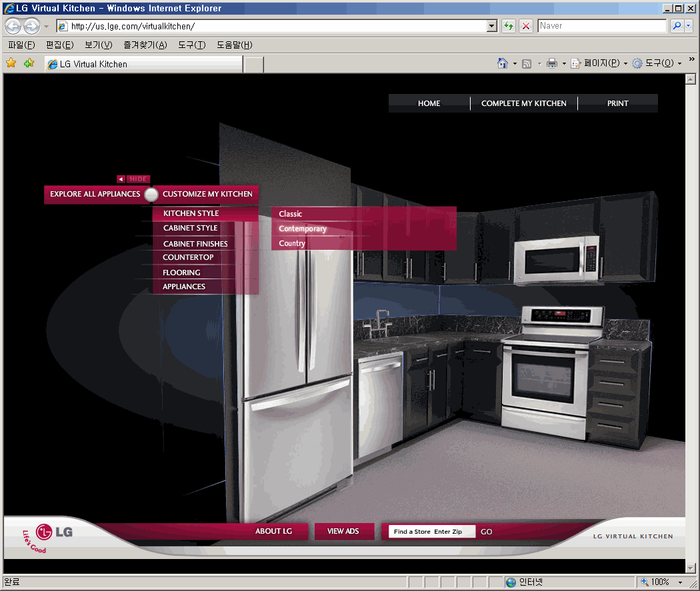The height and width of the screenshot is (591, 700).
Task: Open the 파일(F) menu
Action: 21,45
